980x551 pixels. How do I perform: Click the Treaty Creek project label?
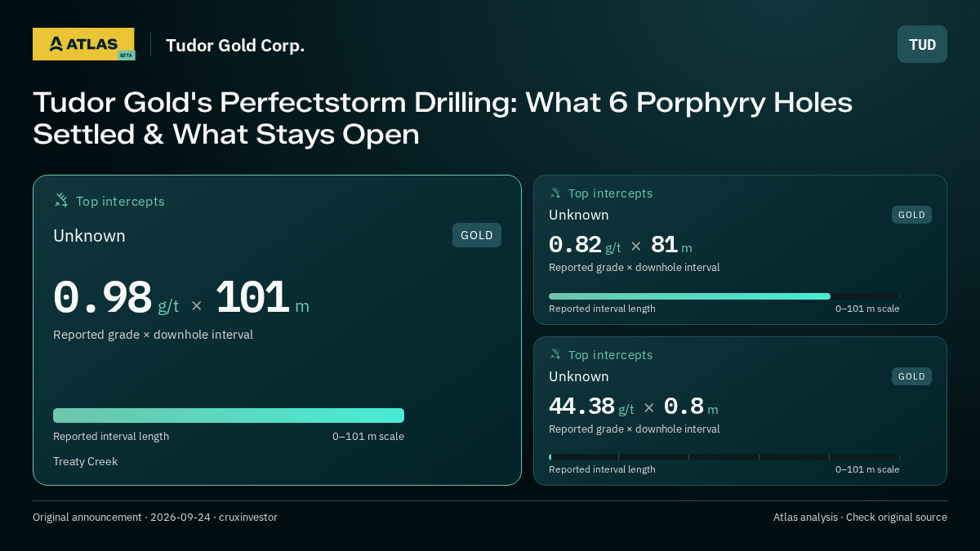pos(86,461)
